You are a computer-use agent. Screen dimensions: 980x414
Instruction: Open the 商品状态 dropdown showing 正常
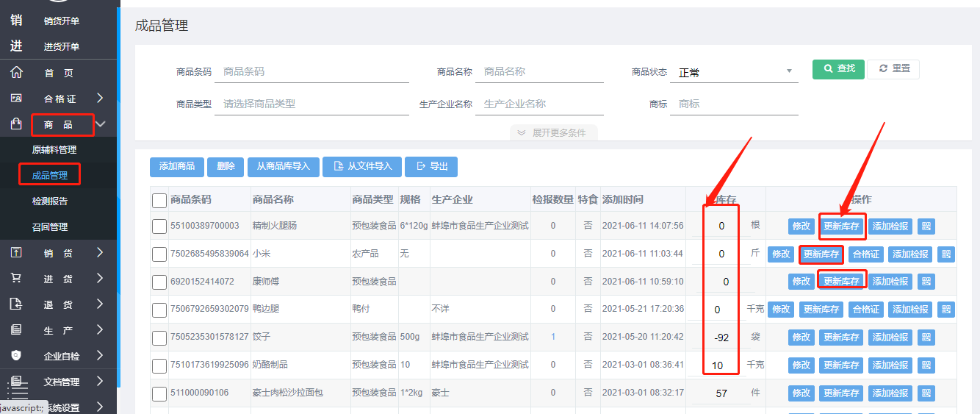pos(733,72)
